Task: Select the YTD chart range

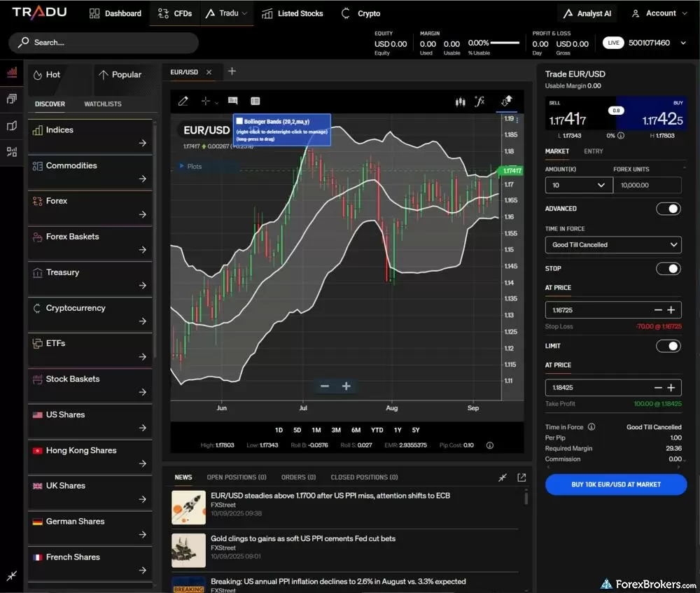Action: 377,430
